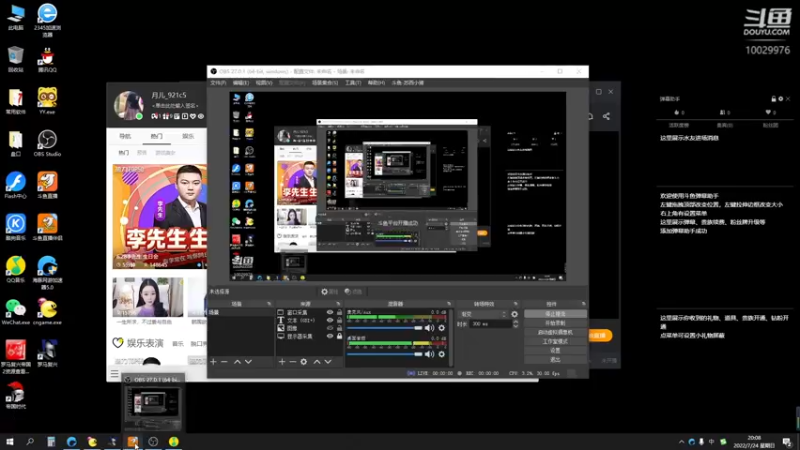Remove selected source with minus icon

pos(293,362)
